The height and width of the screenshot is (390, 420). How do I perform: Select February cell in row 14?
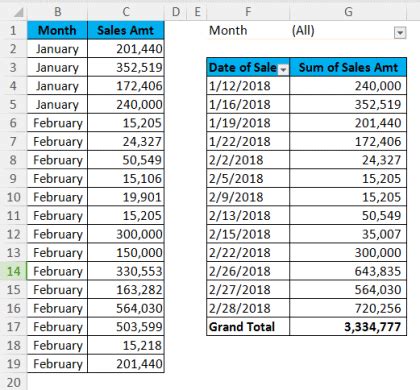point(57,271)
